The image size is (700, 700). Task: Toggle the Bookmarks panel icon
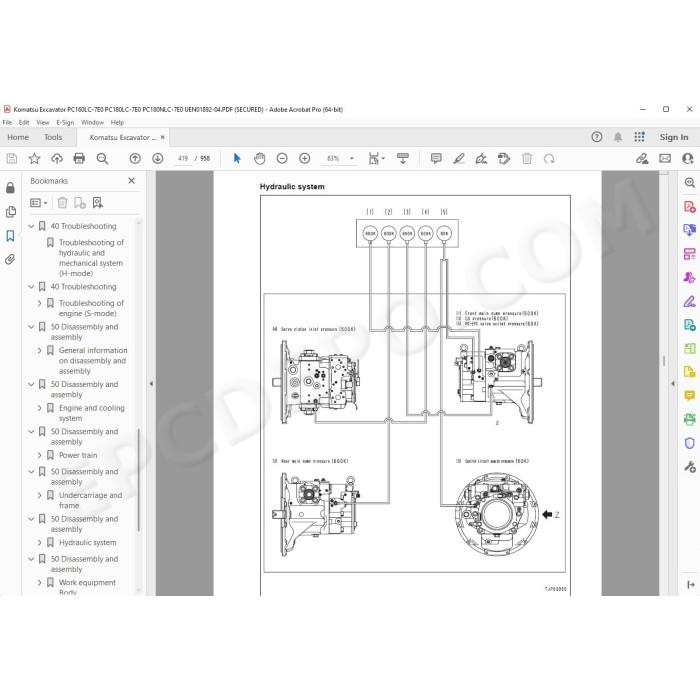[10, 236]
